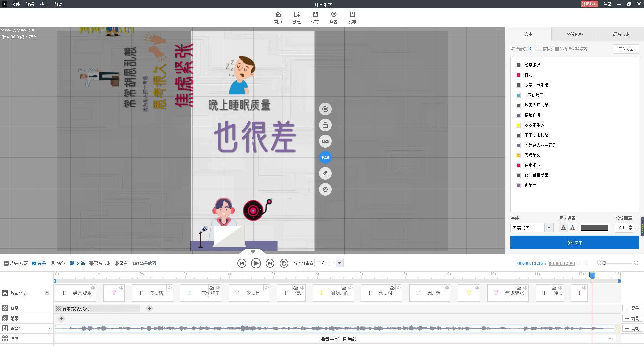
Task: Jump to next clip button
Action: click(x=270, y=263)
